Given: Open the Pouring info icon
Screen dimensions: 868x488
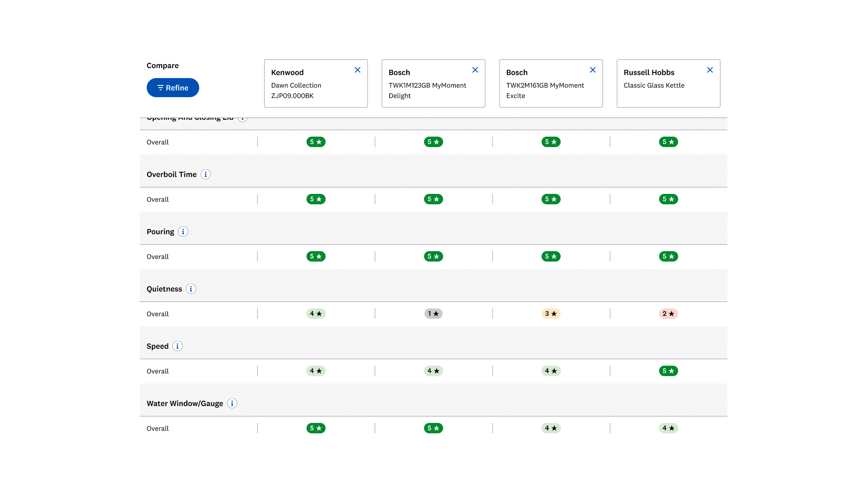Looking at the screenshot, I should (x=183, y=232).
